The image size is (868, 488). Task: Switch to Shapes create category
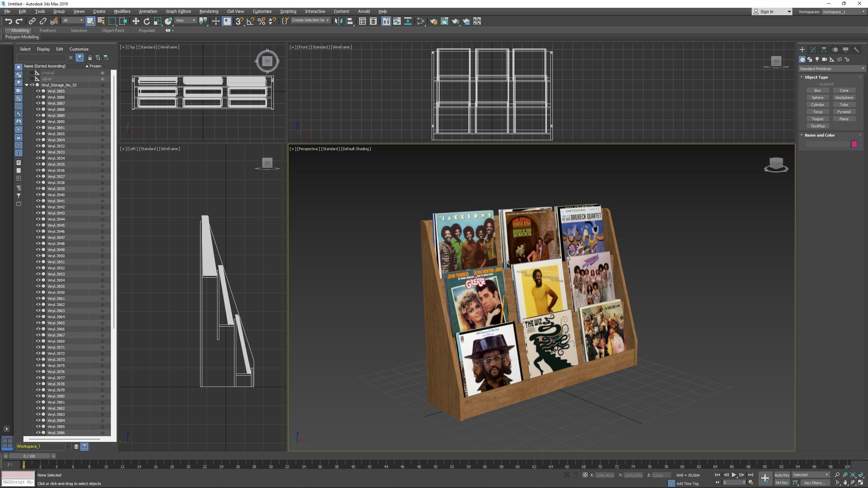810,59
